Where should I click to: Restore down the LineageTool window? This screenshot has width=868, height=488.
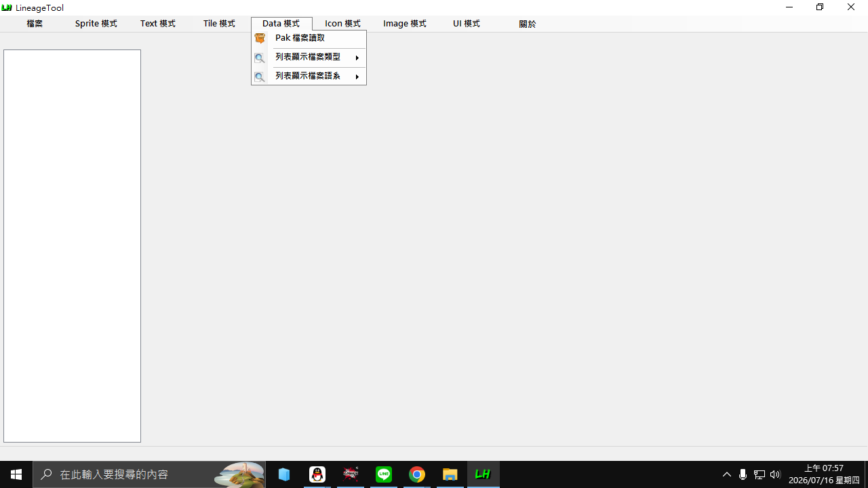(820, 7)
